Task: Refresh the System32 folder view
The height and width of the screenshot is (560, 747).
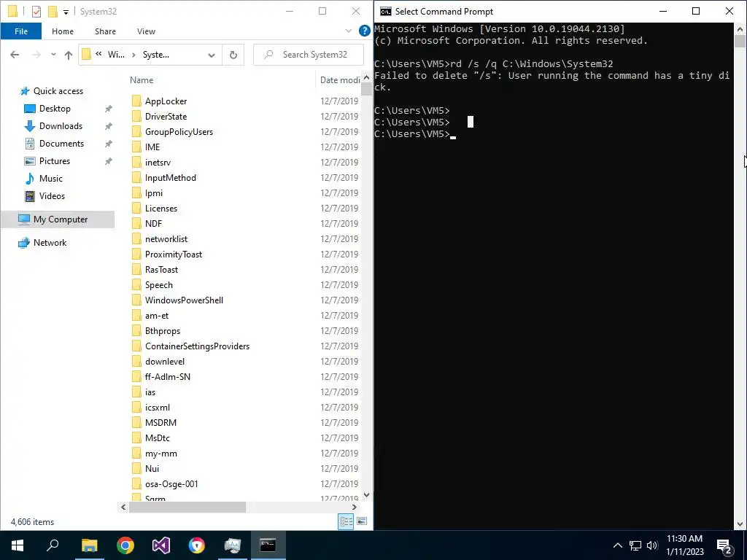Action: (233, 55)
